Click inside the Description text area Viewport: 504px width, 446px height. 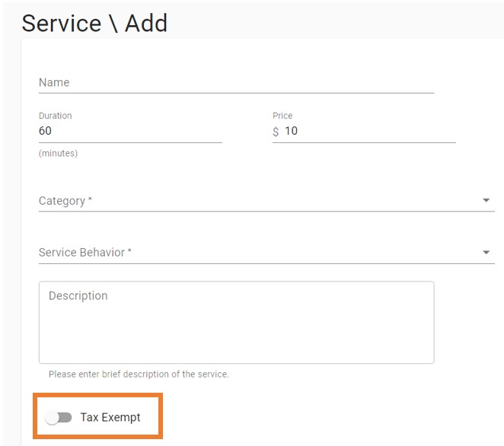236,322
